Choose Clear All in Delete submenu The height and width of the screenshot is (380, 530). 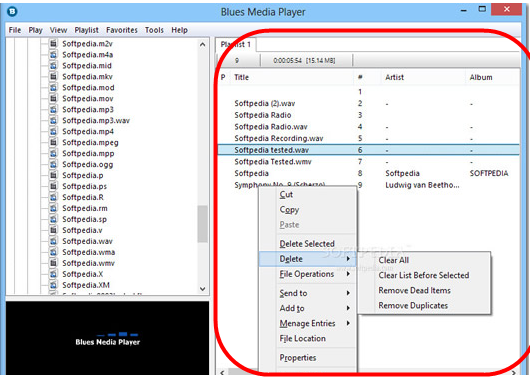pos(424,260)
